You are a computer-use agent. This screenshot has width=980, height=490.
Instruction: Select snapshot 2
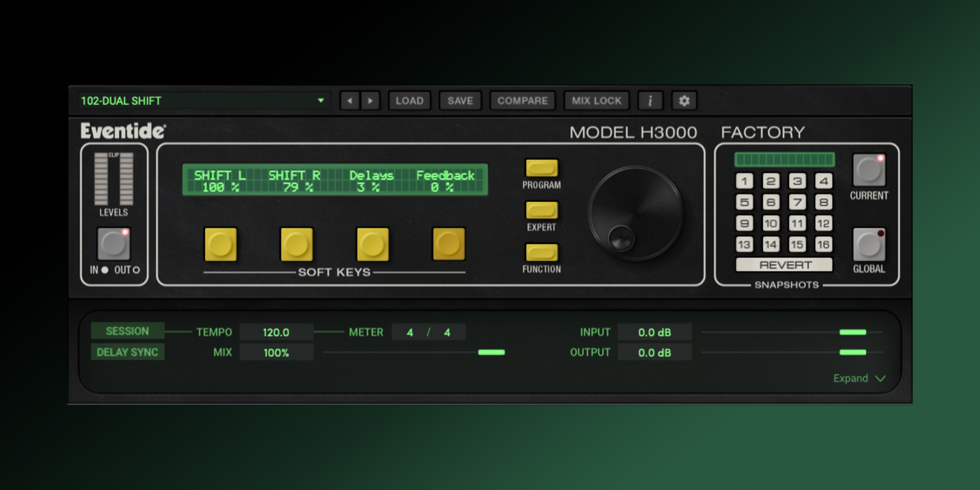(x=770, y=181)
